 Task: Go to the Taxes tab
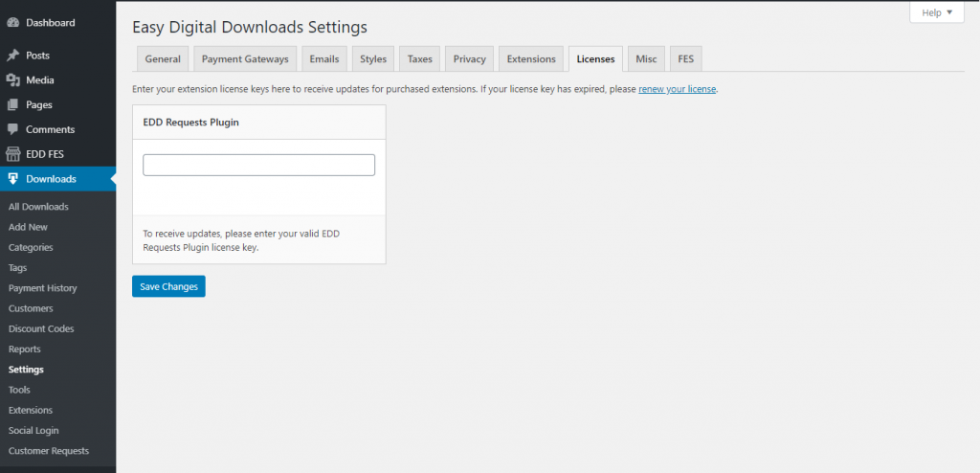pos(420,58)
